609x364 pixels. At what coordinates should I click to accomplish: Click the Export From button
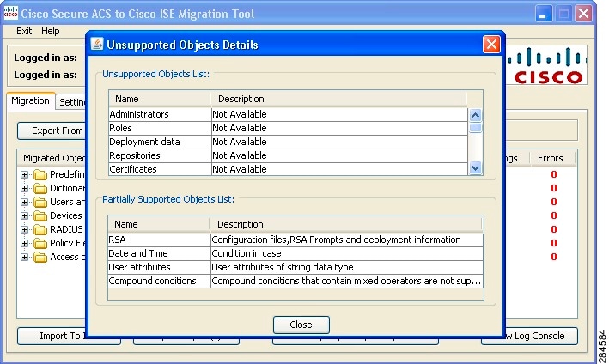tap(52, 130)
